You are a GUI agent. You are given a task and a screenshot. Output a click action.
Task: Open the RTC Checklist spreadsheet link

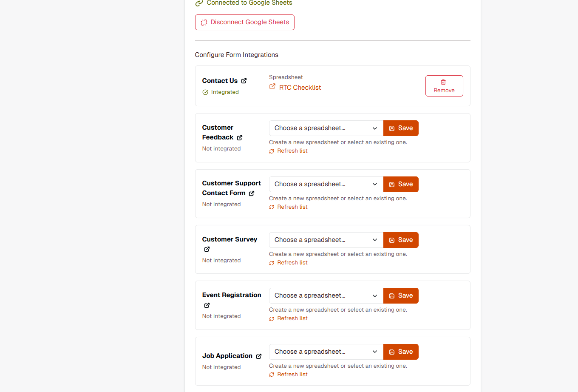pos(300,87)
